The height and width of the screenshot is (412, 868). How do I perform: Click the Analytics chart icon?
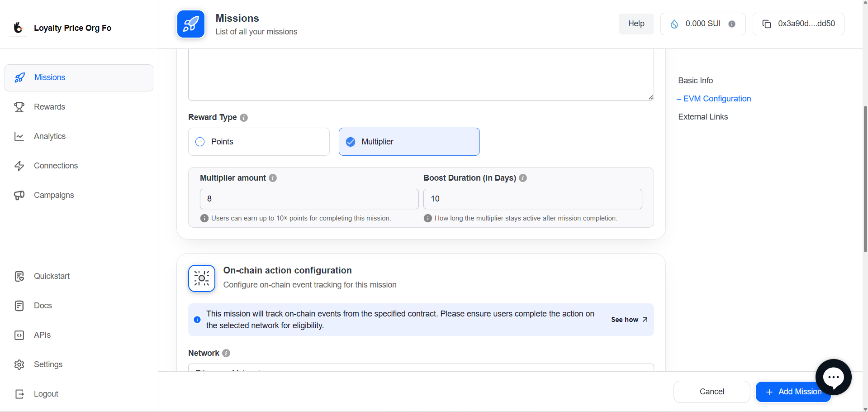pyautogui.click(x=19, y=136)
